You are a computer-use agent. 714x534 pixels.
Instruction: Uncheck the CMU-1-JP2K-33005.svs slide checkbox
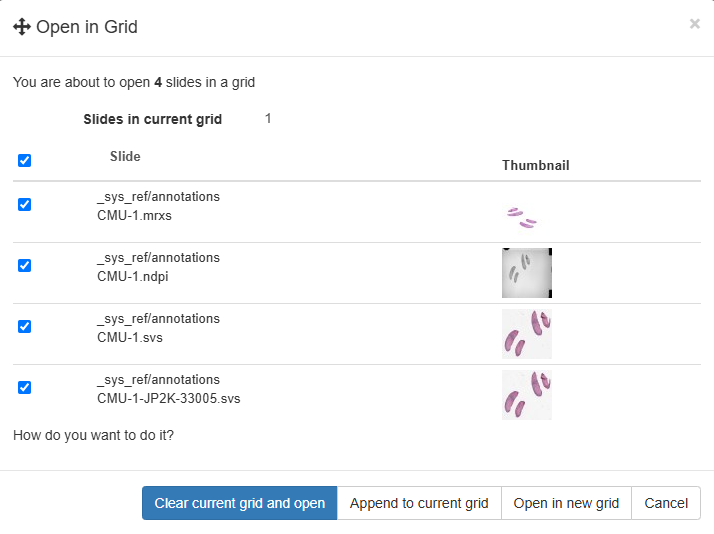pyautogui.click(x=25, y=387)
